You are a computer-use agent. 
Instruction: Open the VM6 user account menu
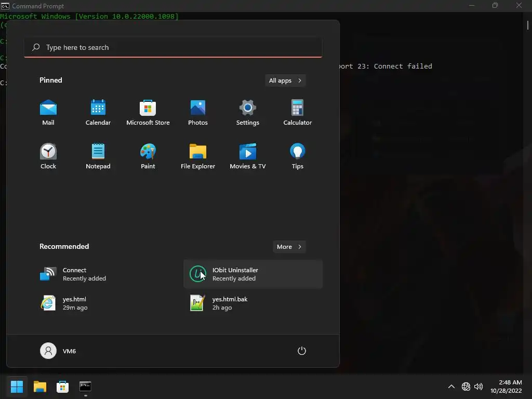[x=58, y=351]
